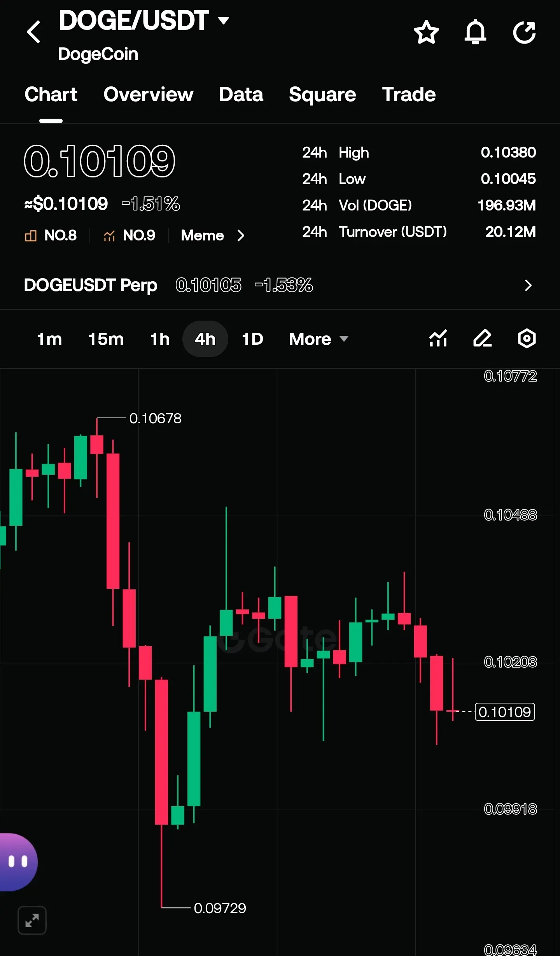Screen dimensions: 560x956
Task: Open the drawing pencil tool
Action: pyautogui.click(x=483, y=338)
